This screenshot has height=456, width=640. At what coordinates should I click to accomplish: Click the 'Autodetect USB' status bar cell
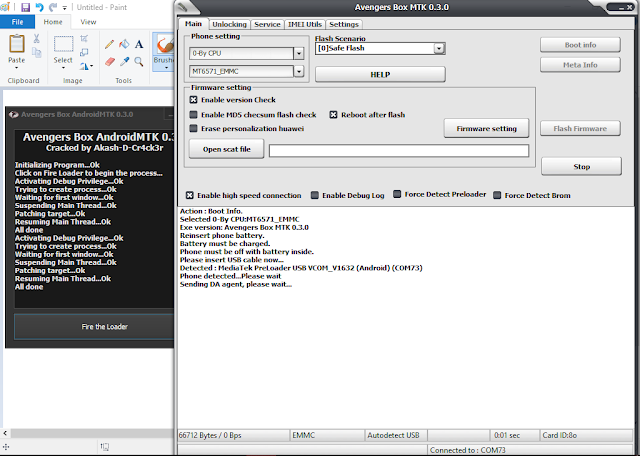(x=396, y=435)
